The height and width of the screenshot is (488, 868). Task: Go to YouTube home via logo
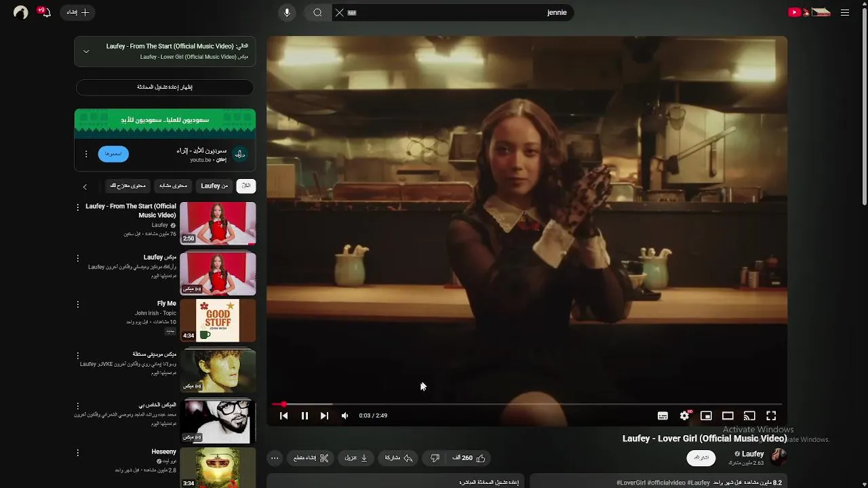coord(809,12)
